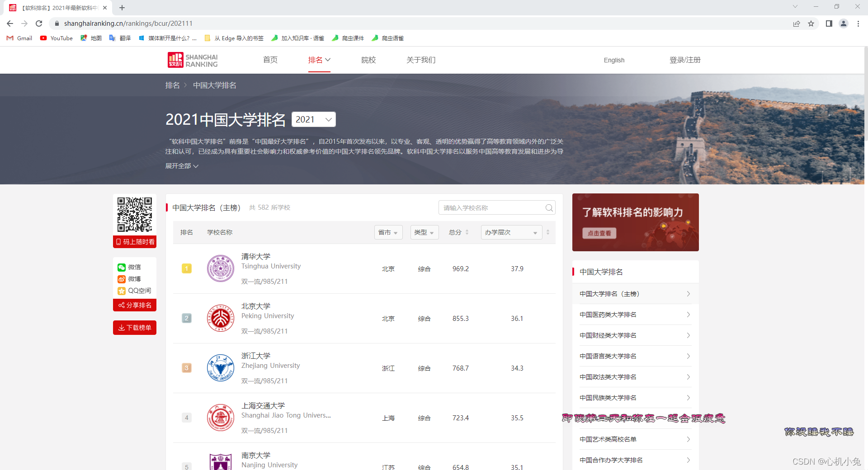868x470 pixels.
Task: Click Shanghai Jiao Tong University emblem
Action: click(x=221, y=418)
